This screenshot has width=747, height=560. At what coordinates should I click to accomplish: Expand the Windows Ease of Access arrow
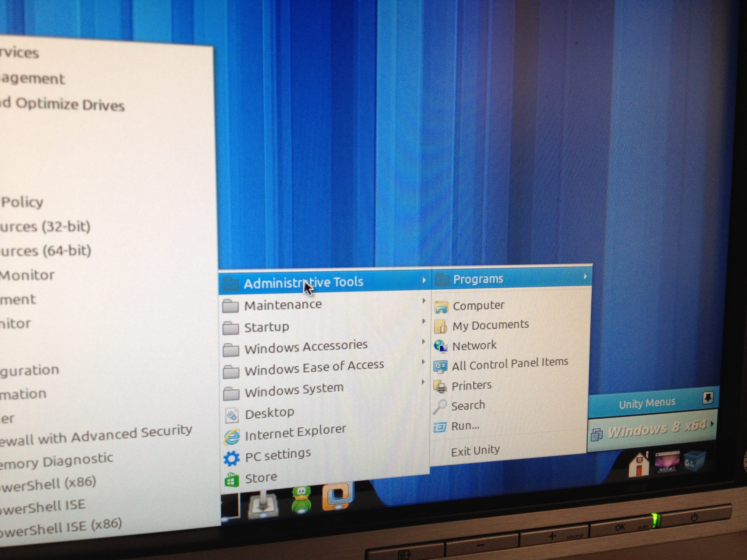click(423, 361)
